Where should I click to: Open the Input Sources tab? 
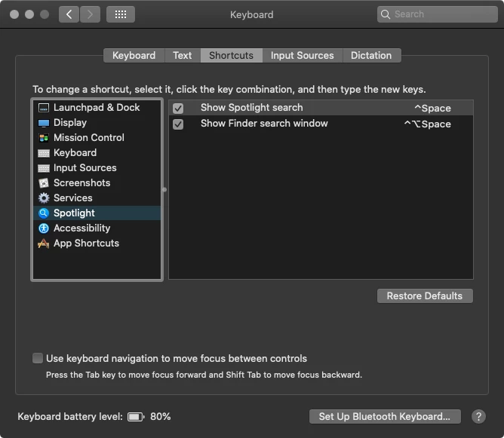click(303, 56)
